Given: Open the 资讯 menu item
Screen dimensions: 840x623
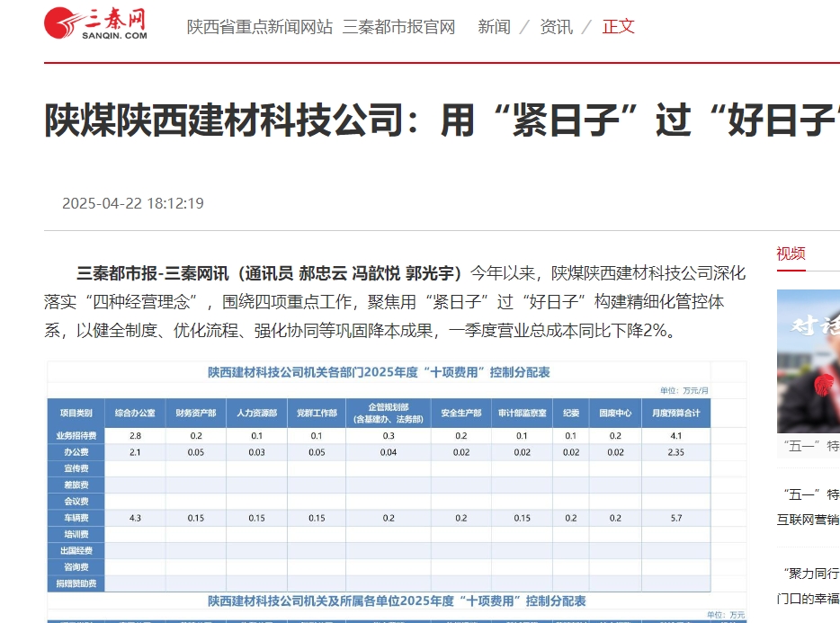Looking at the screenshot, I should click(x=556, y=27).
